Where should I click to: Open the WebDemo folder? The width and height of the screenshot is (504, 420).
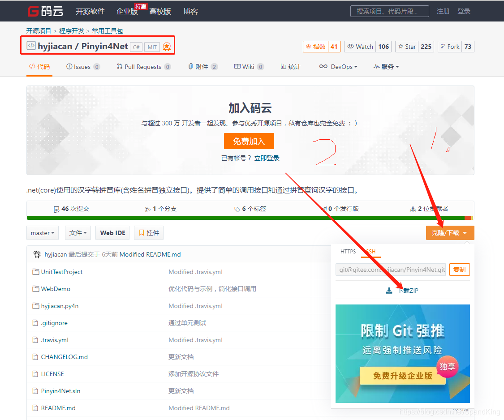(x=56, y=289)
